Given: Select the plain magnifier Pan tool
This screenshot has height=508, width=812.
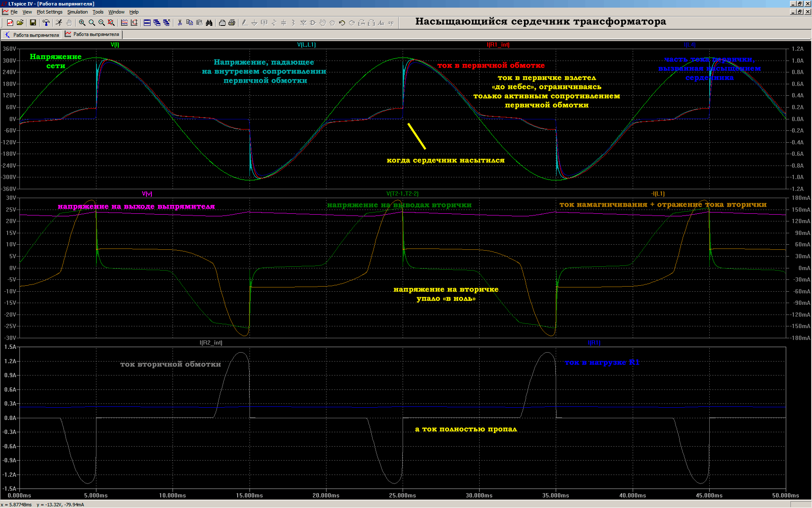Looking at the screenshot, I should tap(92, 23).
